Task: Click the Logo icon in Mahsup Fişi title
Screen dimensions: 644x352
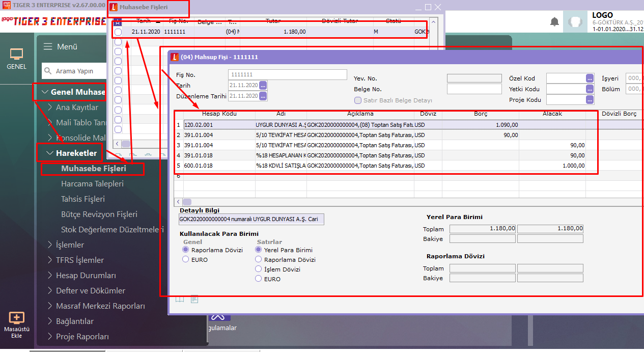Action: tap(175, 57)
